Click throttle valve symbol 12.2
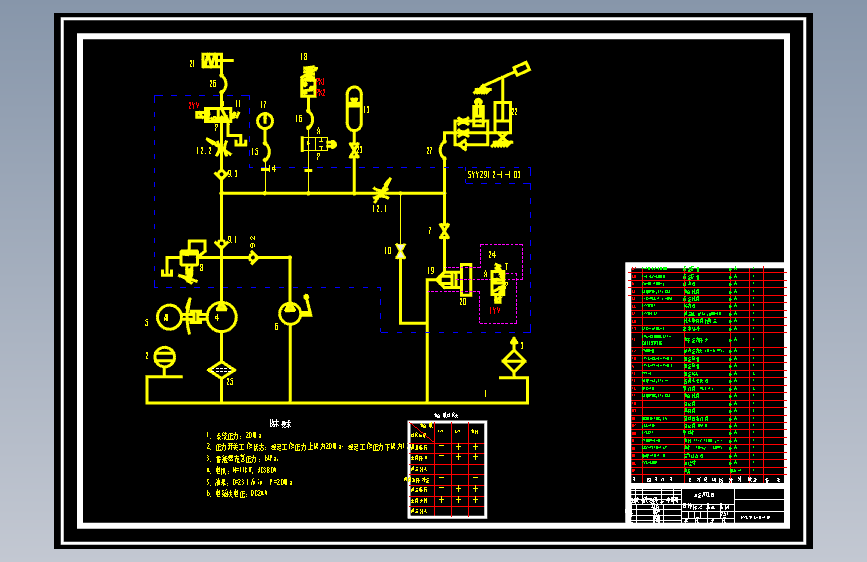Image resolution: width=867 pixels, height=562 pixels. pos(220,148)
